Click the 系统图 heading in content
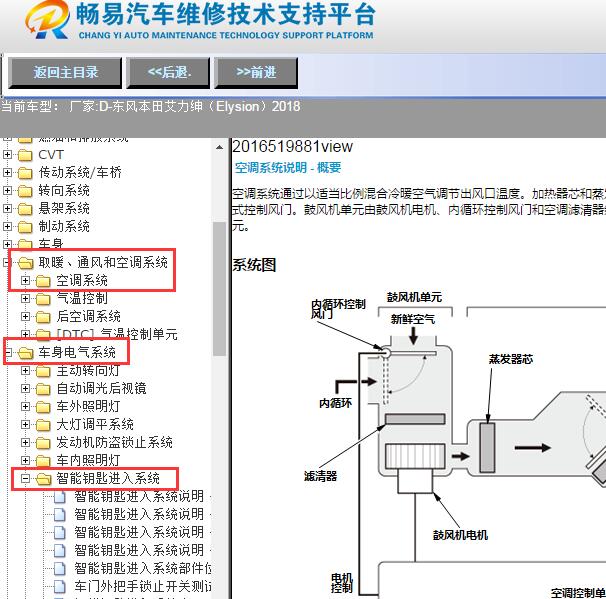Screen dimensions: 606x599 [x=254, y=265]
